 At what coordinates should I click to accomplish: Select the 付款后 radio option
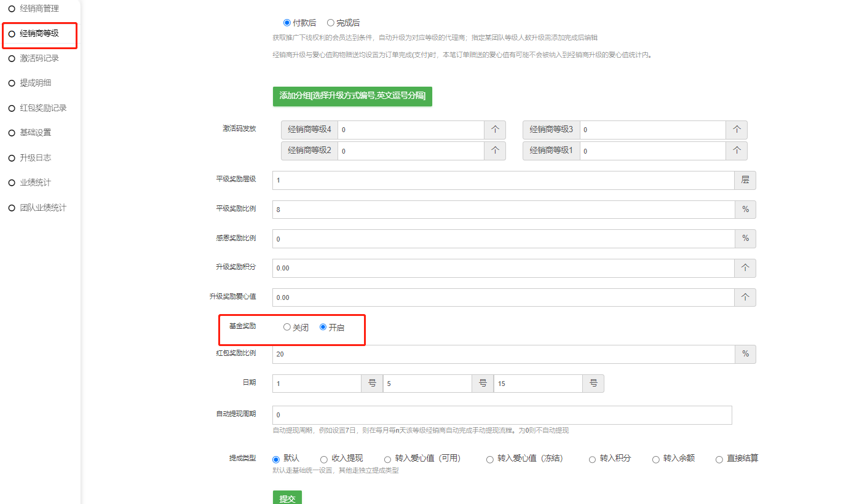click(x=287, y=23)
